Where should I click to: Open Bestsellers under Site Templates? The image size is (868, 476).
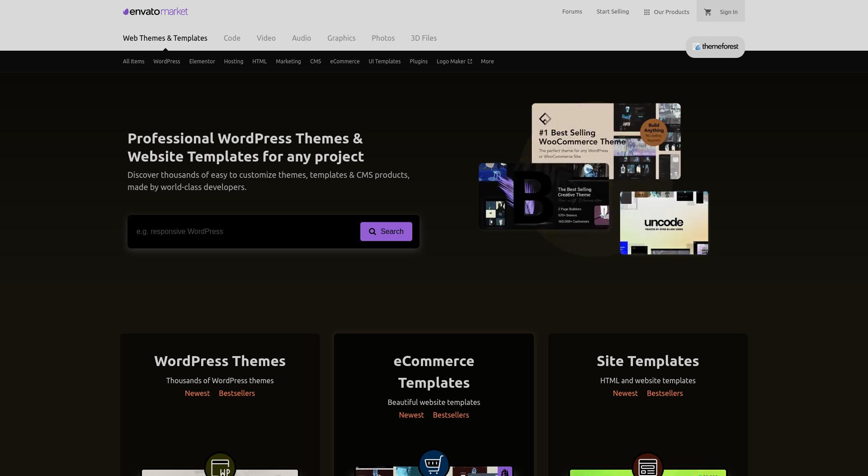(x=665, y=394)
